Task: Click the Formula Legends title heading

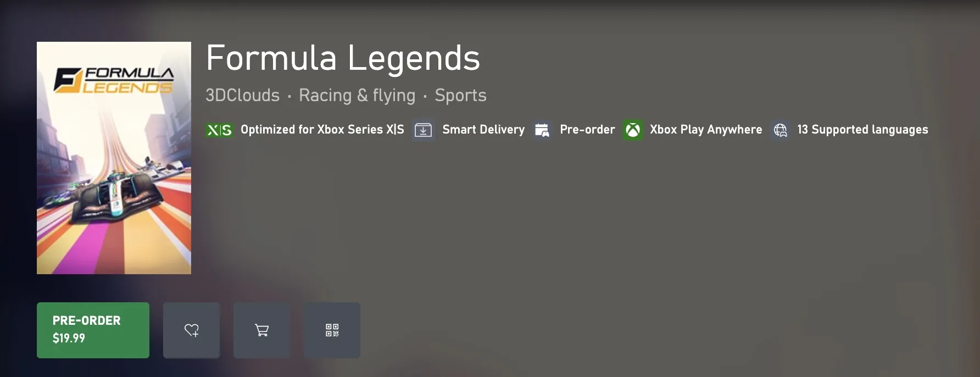Action: click(343, 58)
